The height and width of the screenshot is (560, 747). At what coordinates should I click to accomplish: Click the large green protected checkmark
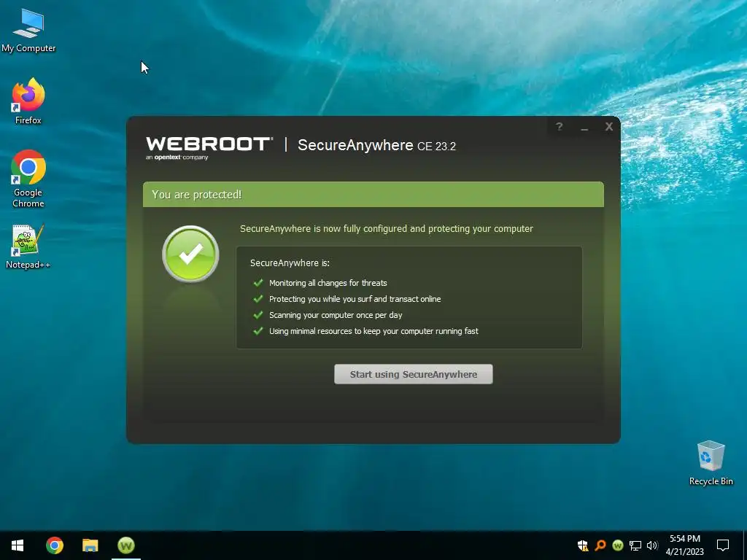tap(190, 254)
